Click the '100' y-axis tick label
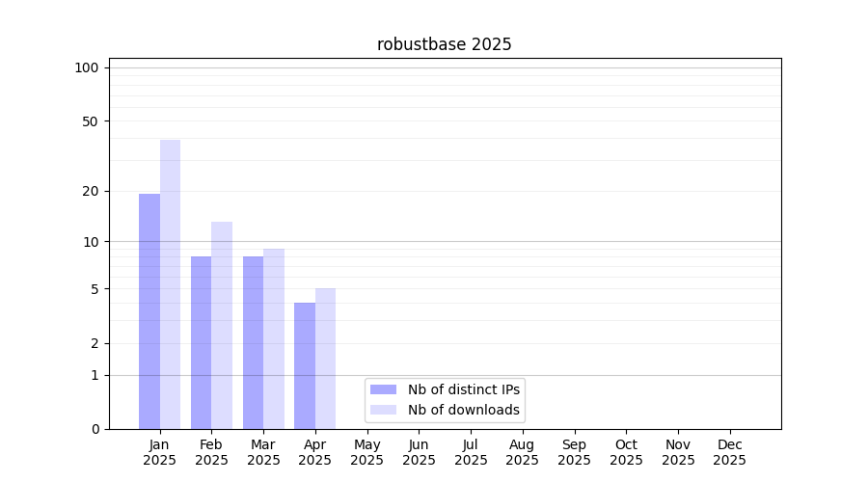The height and width of the screenshot is (482, 868). 87,67
